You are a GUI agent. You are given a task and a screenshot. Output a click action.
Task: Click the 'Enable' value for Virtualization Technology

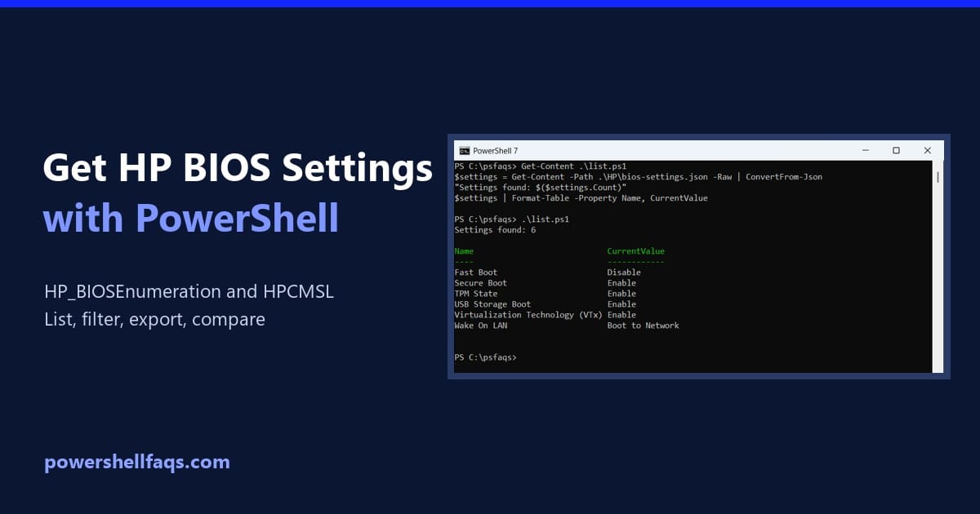[621, 315]
